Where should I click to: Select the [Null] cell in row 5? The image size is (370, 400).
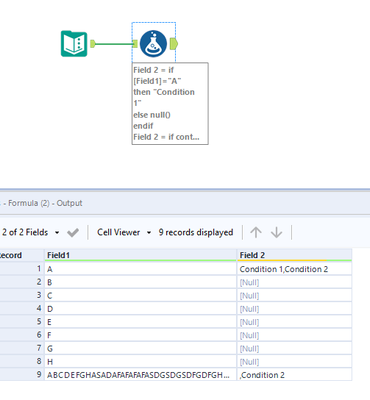tap(294, 322)
